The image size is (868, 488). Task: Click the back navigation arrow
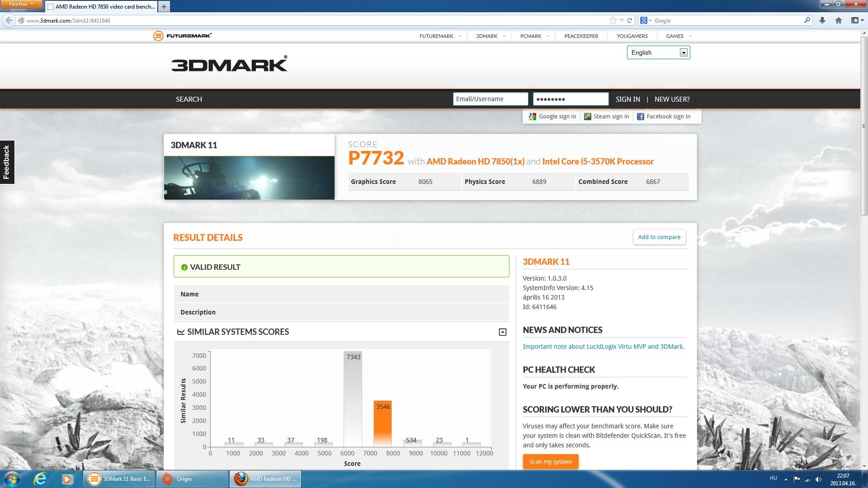pyautogui.click(x=9, y=20)
